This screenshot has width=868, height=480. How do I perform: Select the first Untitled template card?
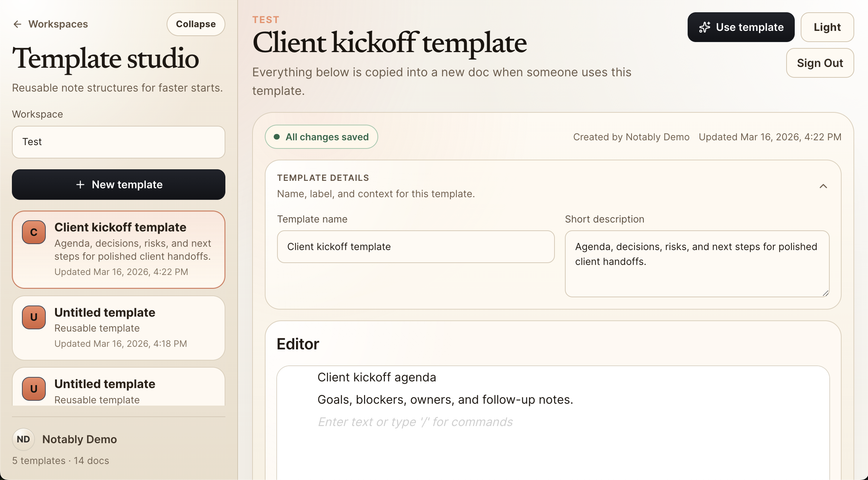pyautogui.click(x=118, y=328)
